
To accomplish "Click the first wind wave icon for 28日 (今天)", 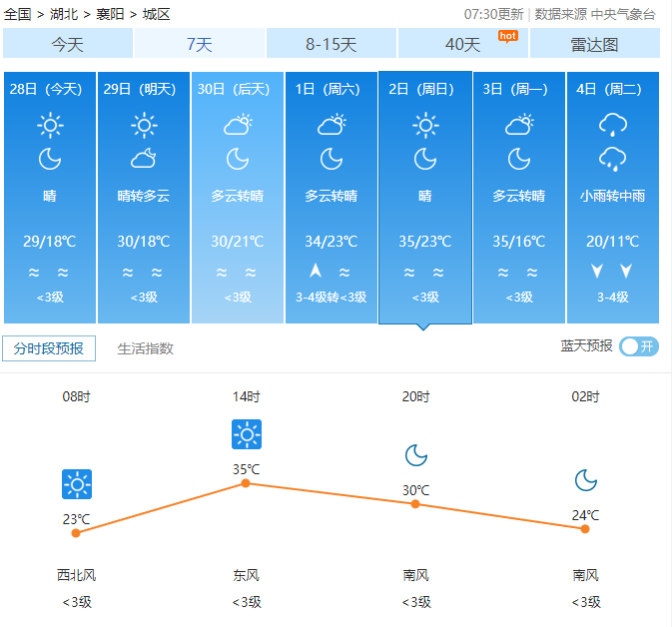I will click(x=34, y=272).
